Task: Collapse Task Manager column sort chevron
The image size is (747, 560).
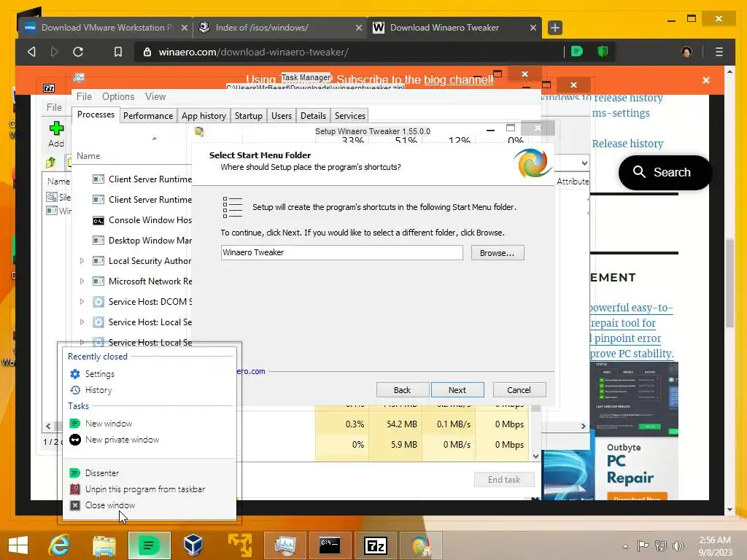Action: pos(155,139)
